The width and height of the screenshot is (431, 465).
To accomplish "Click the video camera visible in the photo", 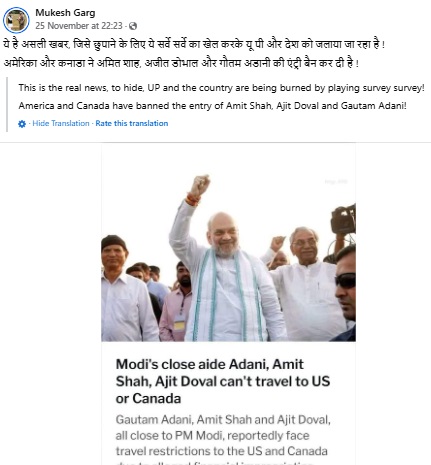I will tap(343, 219).
